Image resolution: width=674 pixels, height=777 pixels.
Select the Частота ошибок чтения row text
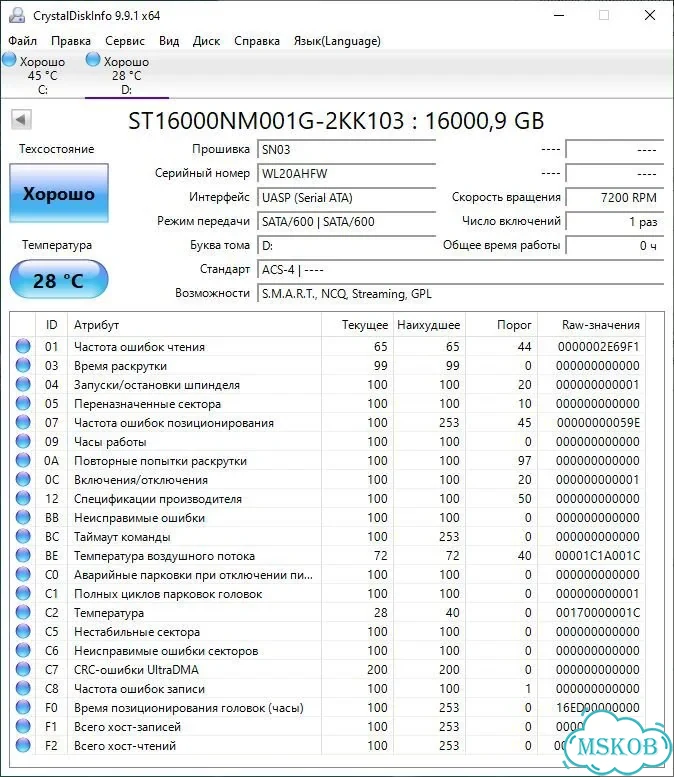coord(139,347)
